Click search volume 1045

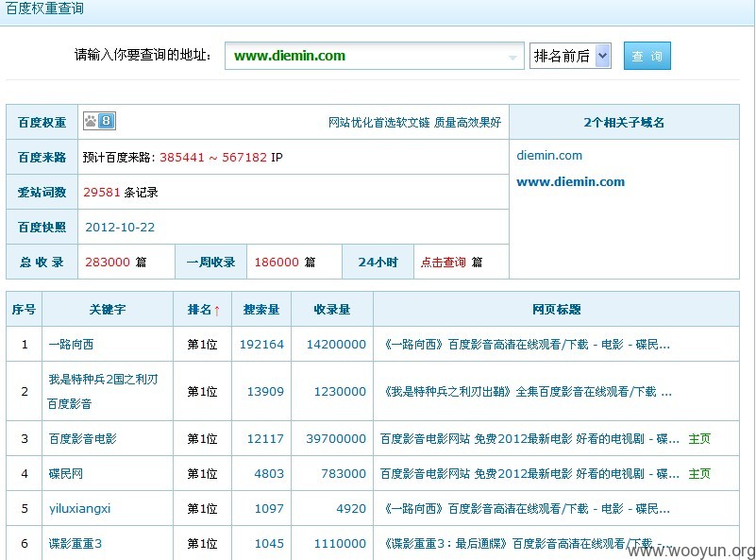(x=269, y=544)
